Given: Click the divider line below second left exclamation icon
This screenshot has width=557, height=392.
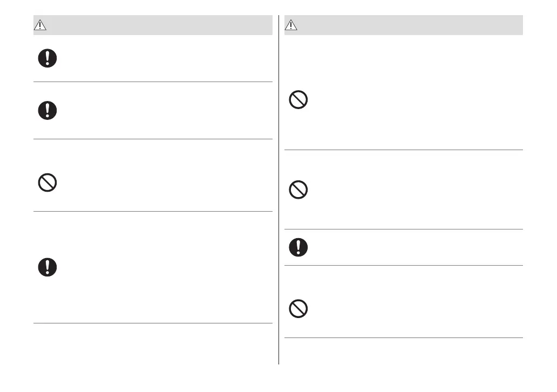Looking at the screenshot, I should click(153, 139).
